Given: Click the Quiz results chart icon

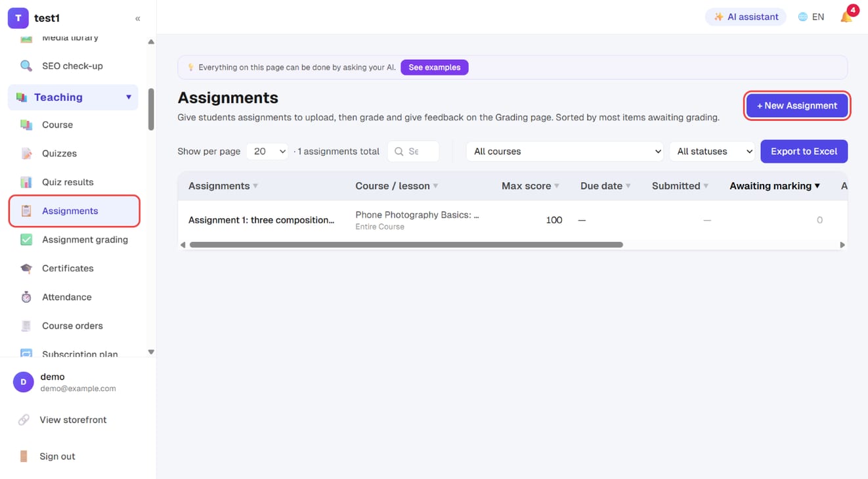Looking at the screenshot, I should click(x=26, y=182).
